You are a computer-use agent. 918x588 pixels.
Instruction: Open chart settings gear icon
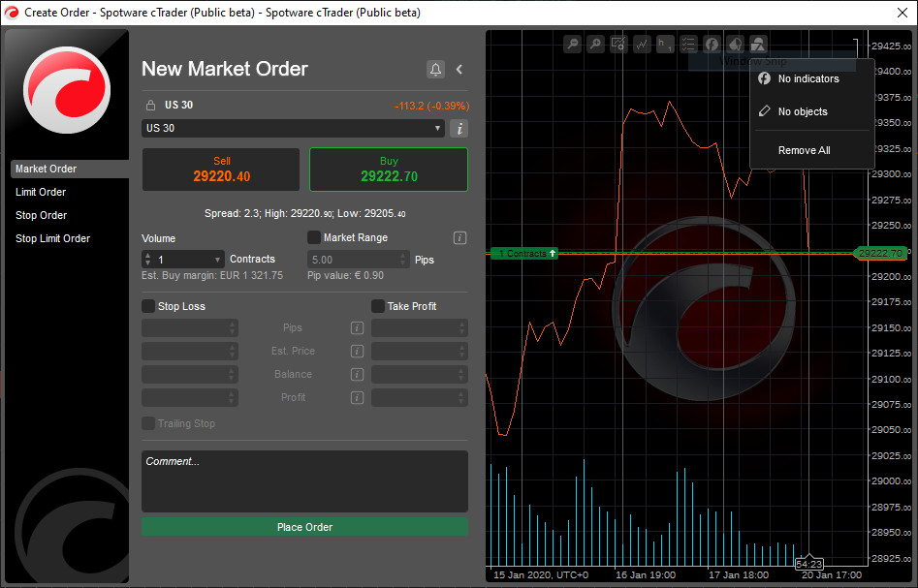(618, 44)
